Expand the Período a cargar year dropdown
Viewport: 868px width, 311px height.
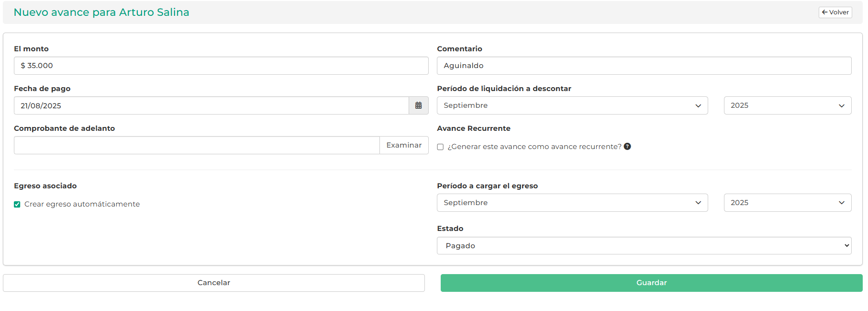(x=787, y=203)
